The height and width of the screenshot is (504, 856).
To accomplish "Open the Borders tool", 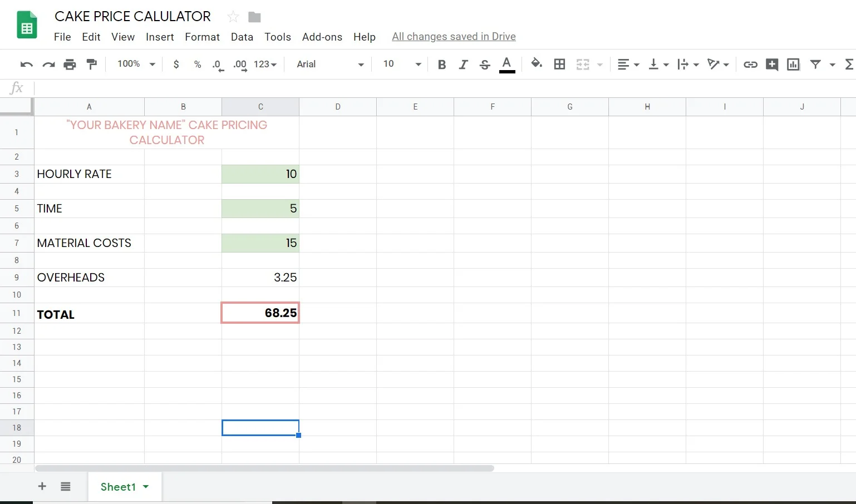I will [559, 64].
